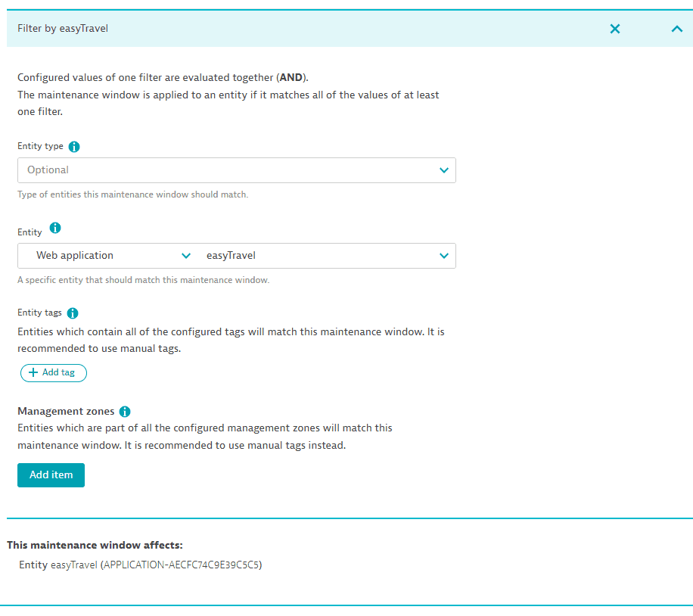Open the easyTravel entity dropdown
Viewport: 693px width, 616px height.
(x=327, y=256)
